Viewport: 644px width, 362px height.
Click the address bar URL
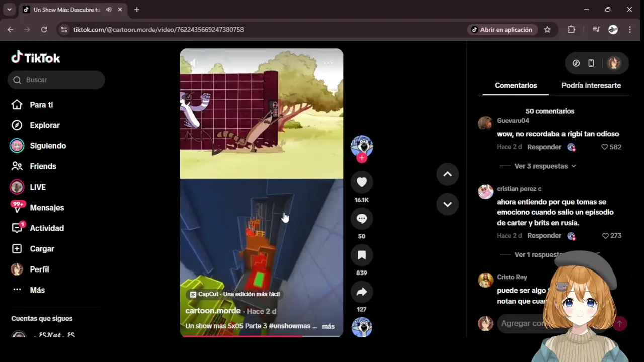point(158,30)
